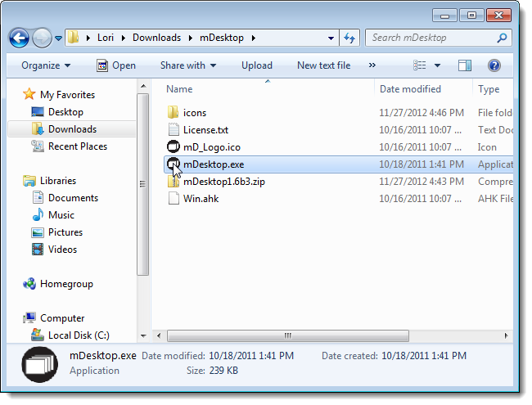Select mDesktop1.6b3.zip archive icon
532x405 pixels.
(174, 182)
